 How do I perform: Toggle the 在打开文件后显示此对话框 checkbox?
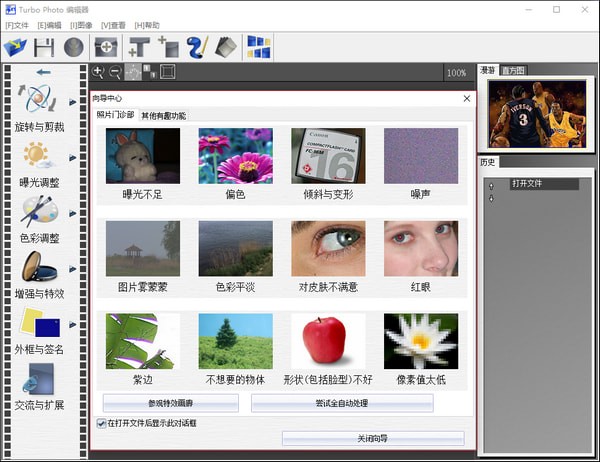[101, 423]
